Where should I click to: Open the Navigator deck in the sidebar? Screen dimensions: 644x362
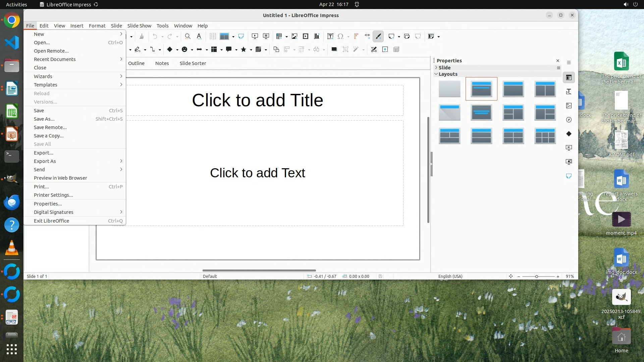click(569, 120)
